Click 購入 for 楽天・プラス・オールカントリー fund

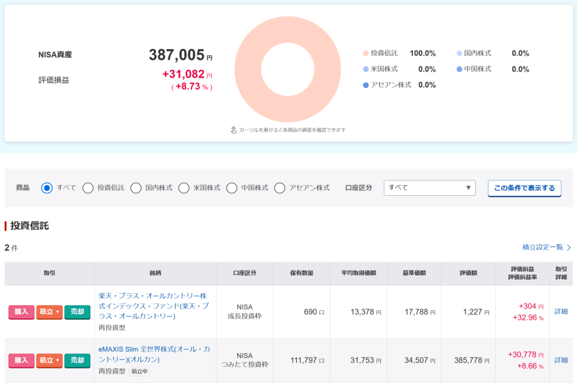click(21, 312)
